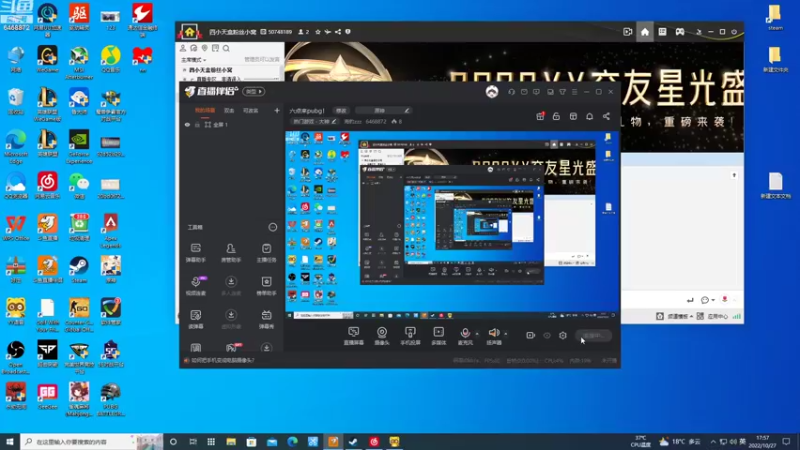This screenshot has width=800, height=450.
Task: Open the phone camera help link at bottom
Action: click(x=222, y=360)
